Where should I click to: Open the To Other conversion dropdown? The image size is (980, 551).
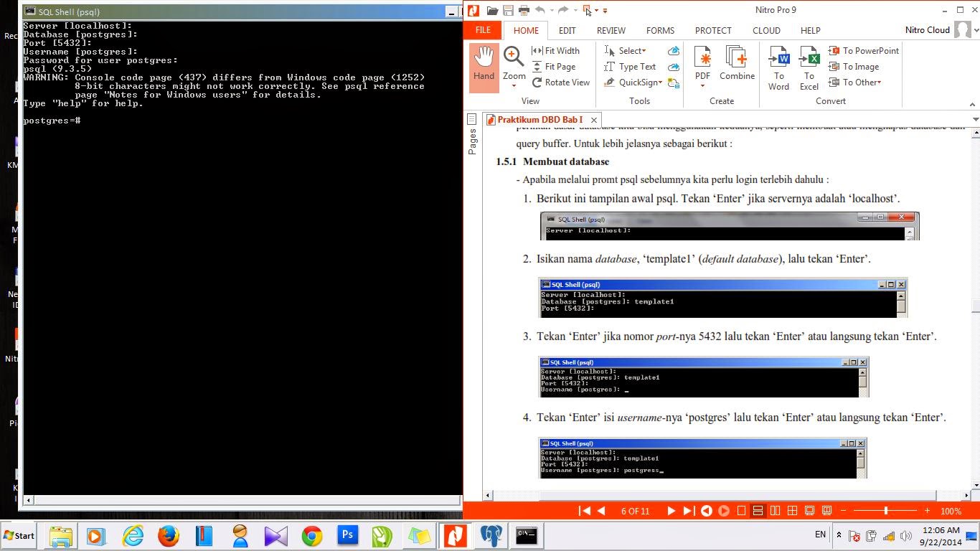880,83
